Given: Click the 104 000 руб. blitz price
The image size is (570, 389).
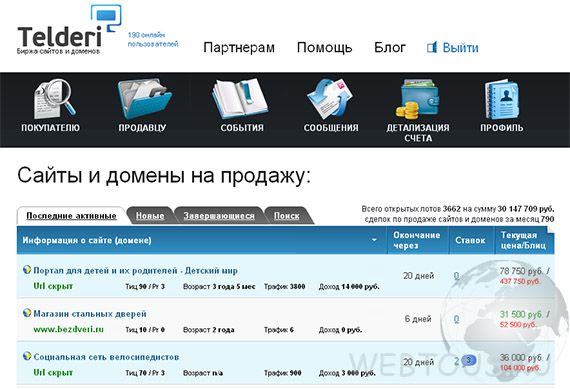Looking at the screenshot, I should [x=520, y=368].
